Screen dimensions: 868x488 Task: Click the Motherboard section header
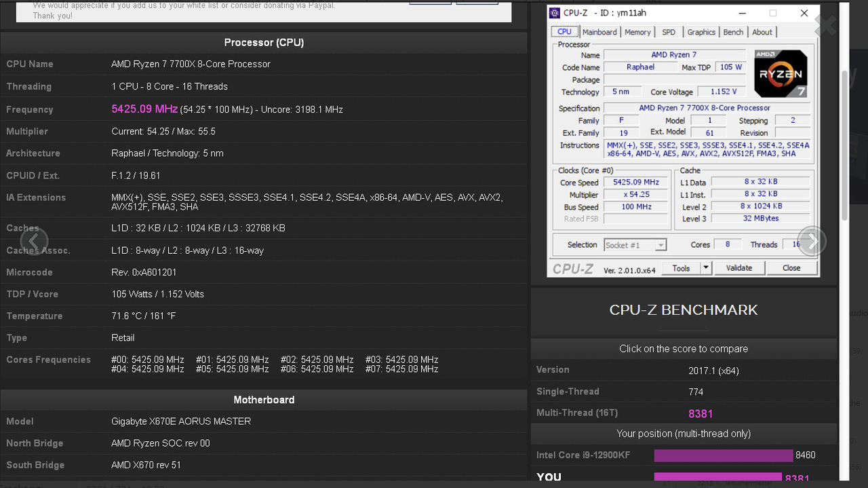[264, 400]
